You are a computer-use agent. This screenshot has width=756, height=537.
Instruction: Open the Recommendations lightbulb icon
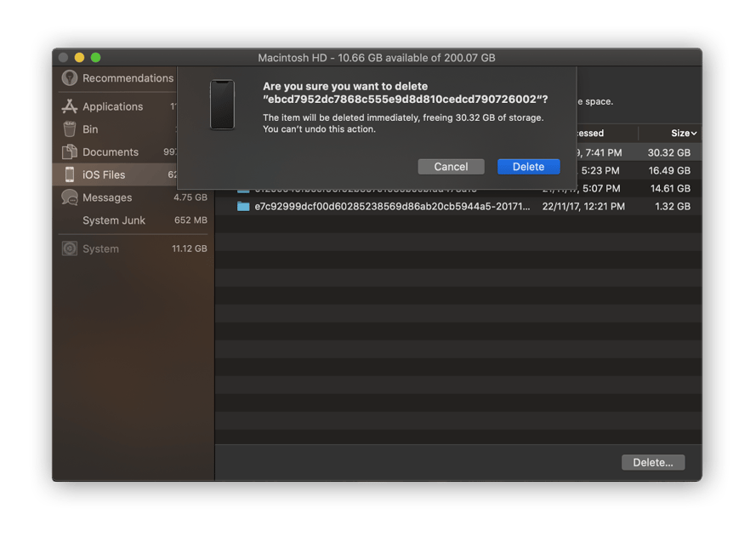tap(69, 78)
